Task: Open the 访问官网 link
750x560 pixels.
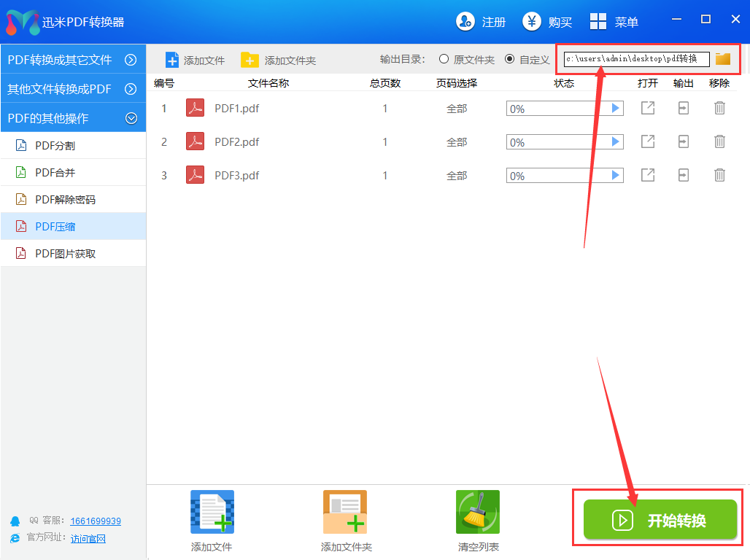Action: coord(88,539)
